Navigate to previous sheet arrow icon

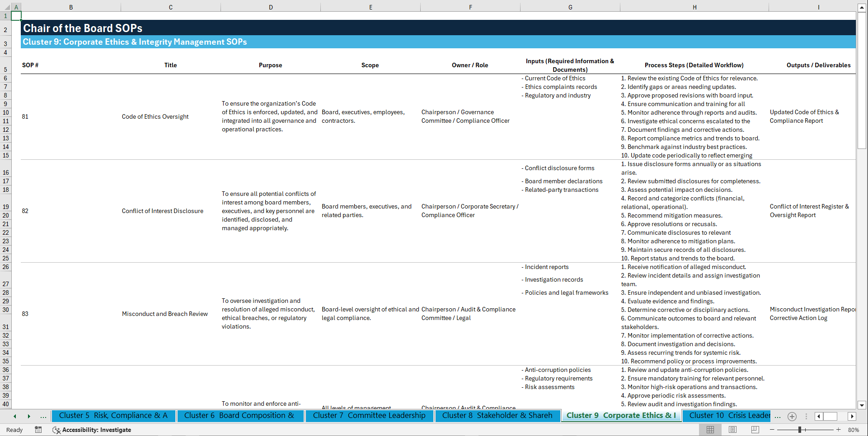point(15,416)
